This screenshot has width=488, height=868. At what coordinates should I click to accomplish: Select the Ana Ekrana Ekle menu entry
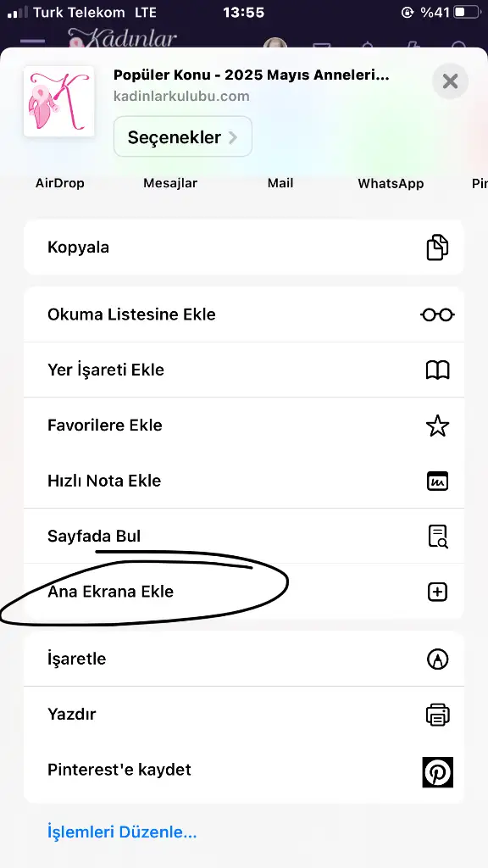243,591
